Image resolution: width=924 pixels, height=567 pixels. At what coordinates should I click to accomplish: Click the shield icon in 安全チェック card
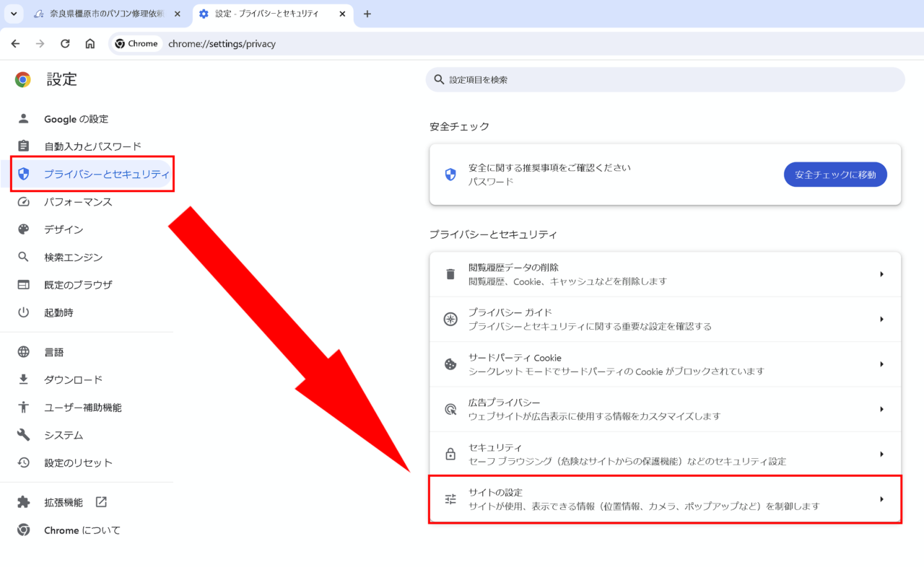pyautogui.click(x=450, y=175)
